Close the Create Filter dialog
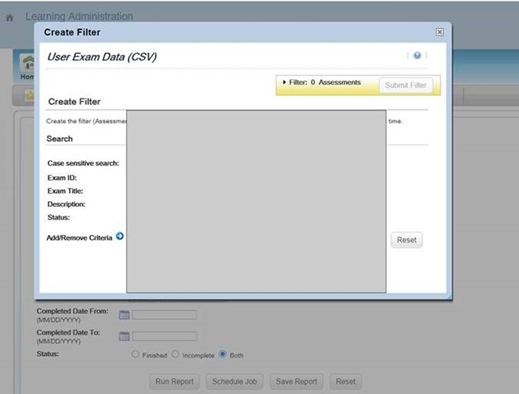This screenshot has height=394, width=519. [439, 32]
